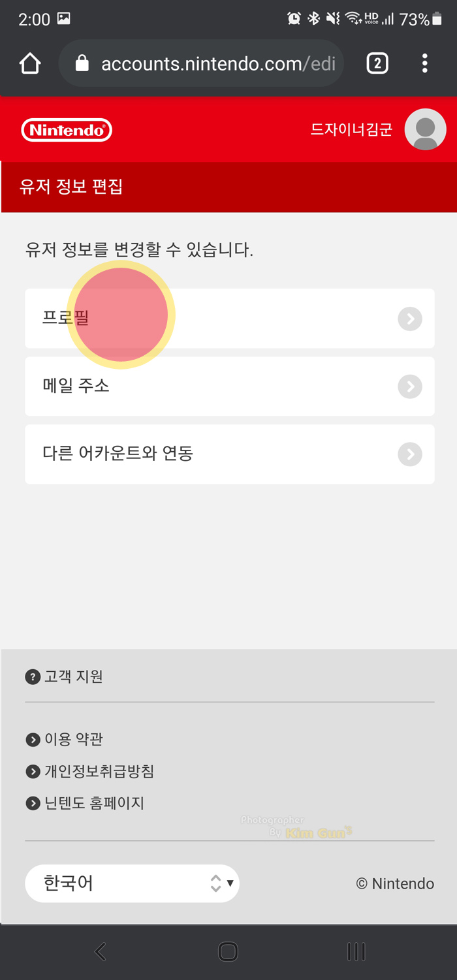Expand the 메일 주소 row chevron arrow
The width and height of the screenshot is (457, 980).
point(410,387)
